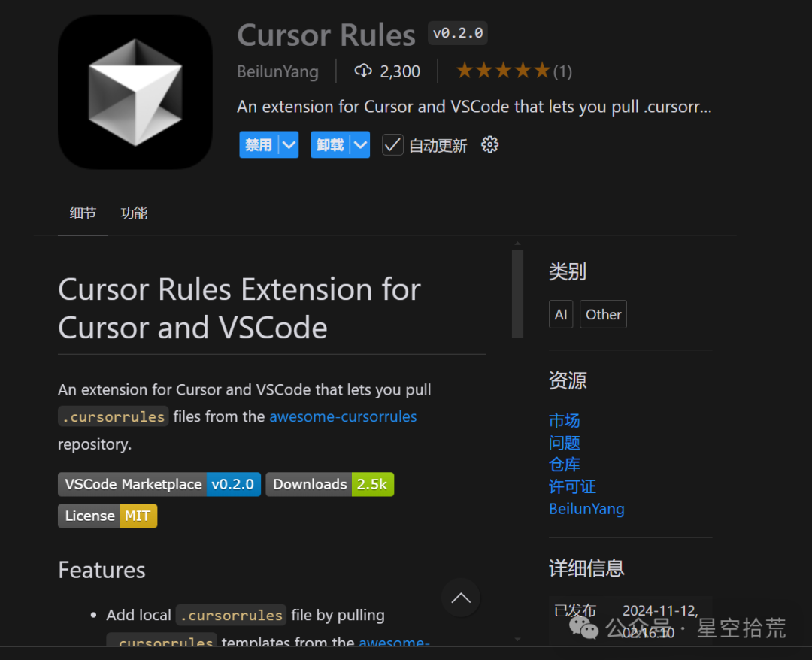Click the cloud download count icon
812x660 pixels.
pyautogui.click(x=364, y=71)
